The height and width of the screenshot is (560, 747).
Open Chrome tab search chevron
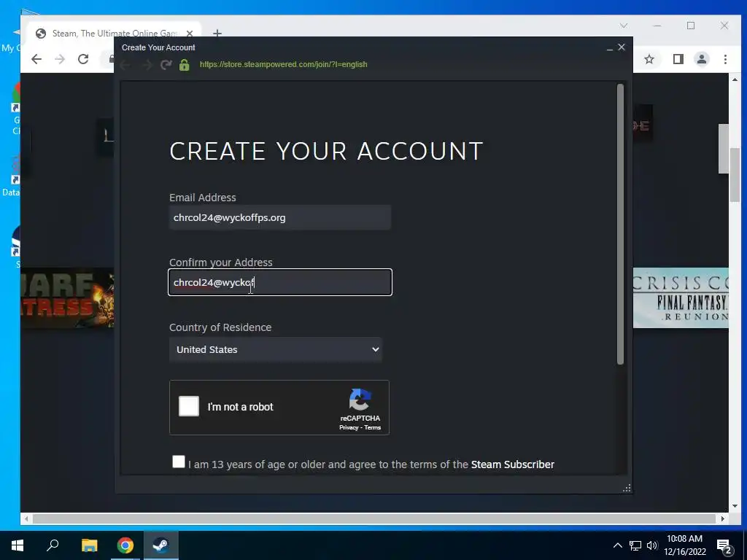pos(624,26)
